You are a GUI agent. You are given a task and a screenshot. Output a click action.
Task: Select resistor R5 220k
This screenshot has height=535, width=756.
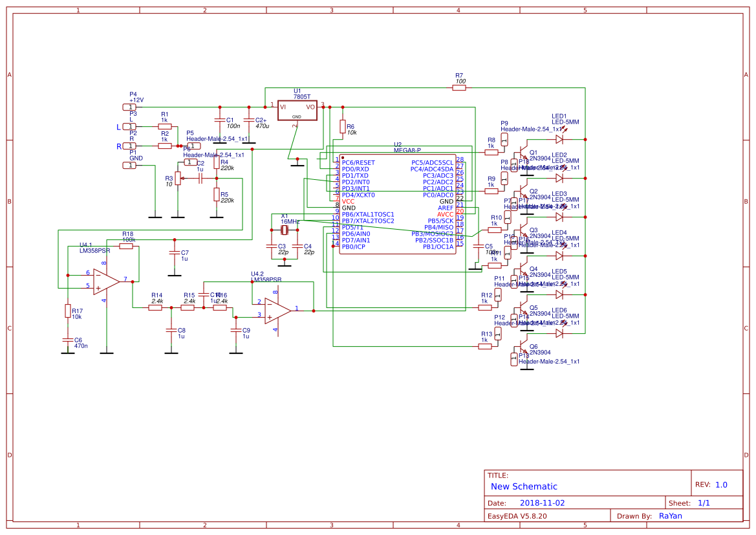[217, 195]
